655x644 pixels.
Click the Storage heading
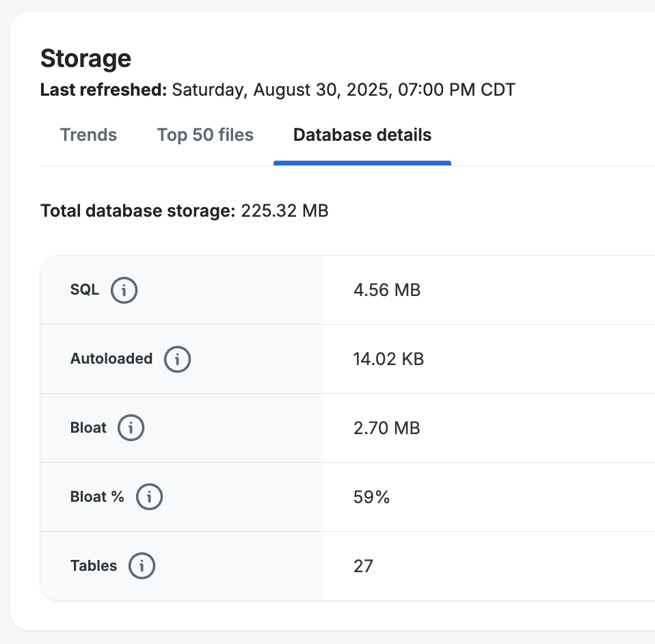pyautogui.click(x=85, y=59)
